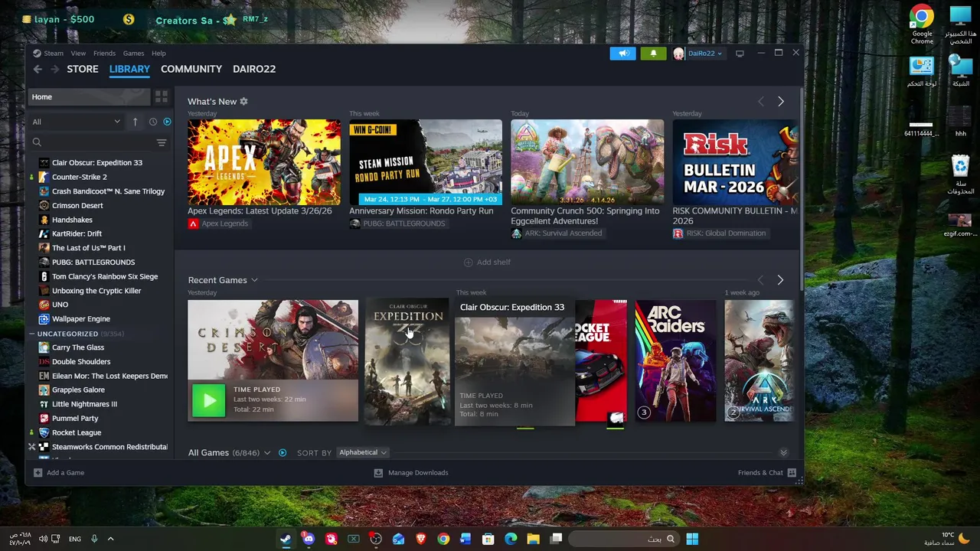
Task: Open the Recent Games shelf dropdown
Action: click(254, 280)
